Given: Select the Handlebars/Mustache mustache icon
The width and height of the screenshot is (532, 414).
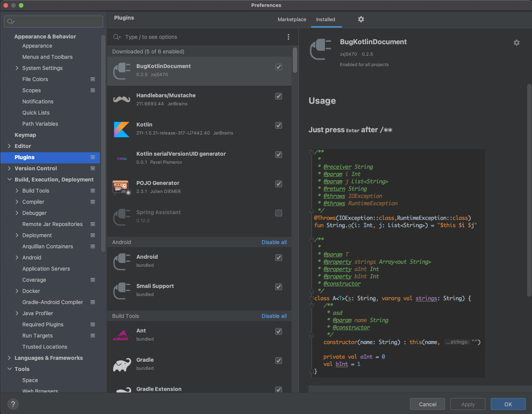Looking at the screenshot, I should [122, 99].
